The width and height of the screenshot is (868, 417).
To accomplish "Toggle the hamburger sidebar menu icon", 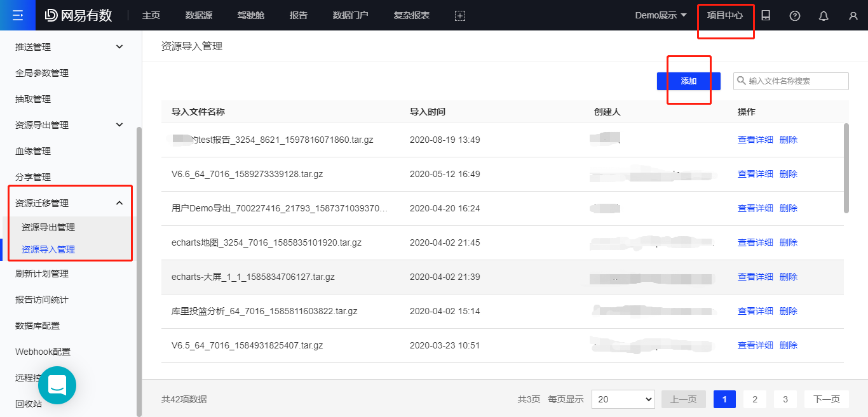I will 18,15.
